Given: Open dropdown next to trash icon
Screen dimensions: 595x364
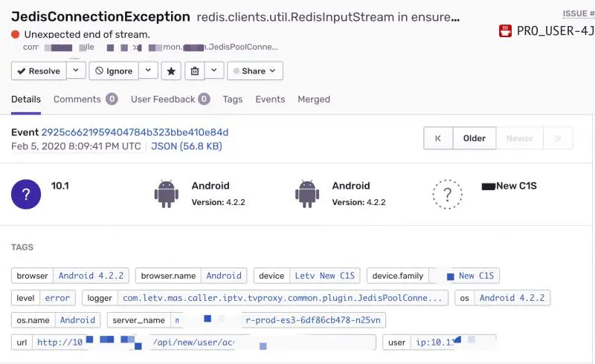Looking at the screenshot, I should 214,70.
